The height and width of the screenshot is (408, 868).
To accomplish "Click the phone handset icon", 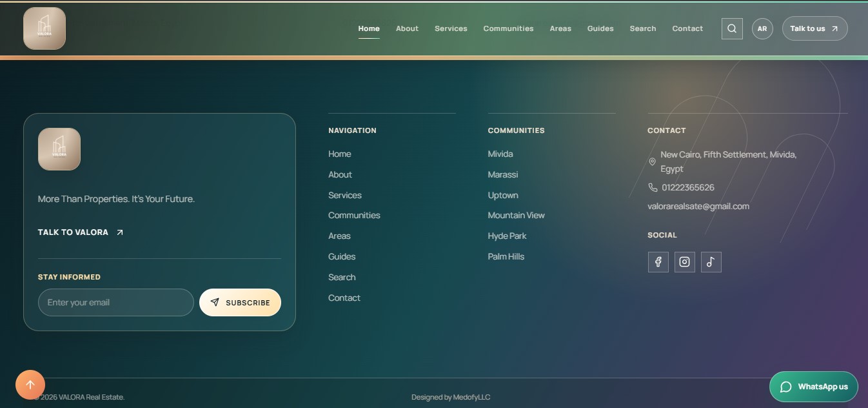I will pos(653,187).
